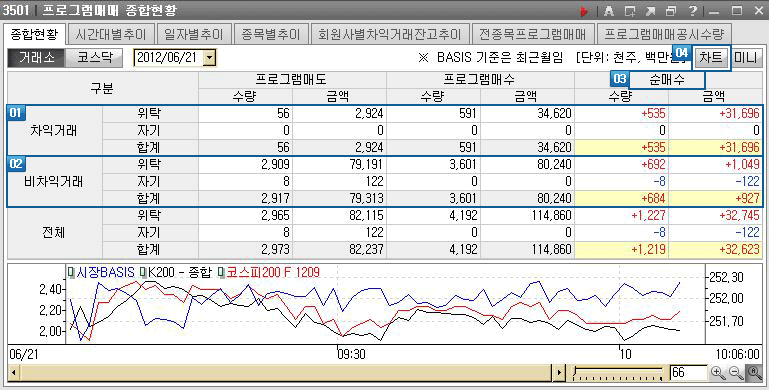Screen dimensions: 769x390
Task: Click the 차트 button
Action: pos(711,58)
